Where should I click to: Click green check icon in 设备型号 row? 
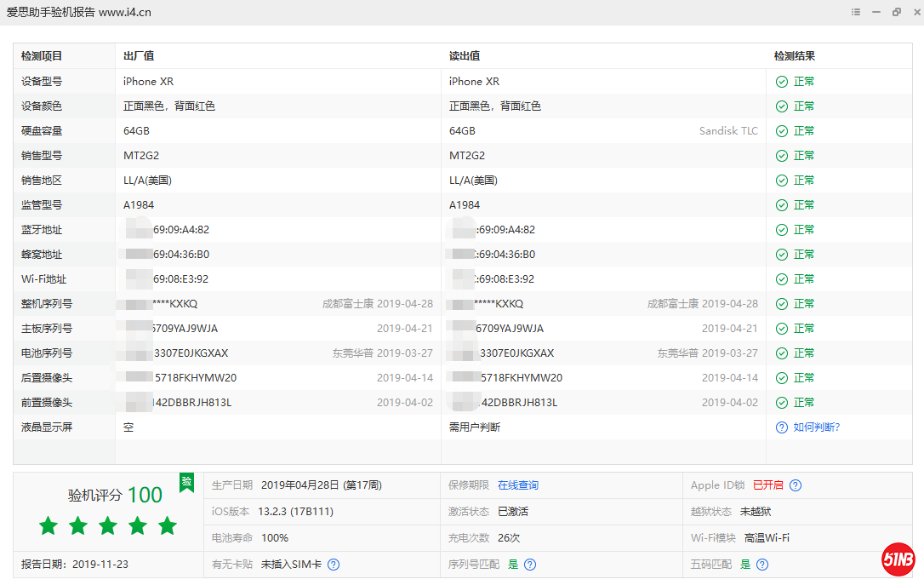pyautogui.click(x=781, y=82)
